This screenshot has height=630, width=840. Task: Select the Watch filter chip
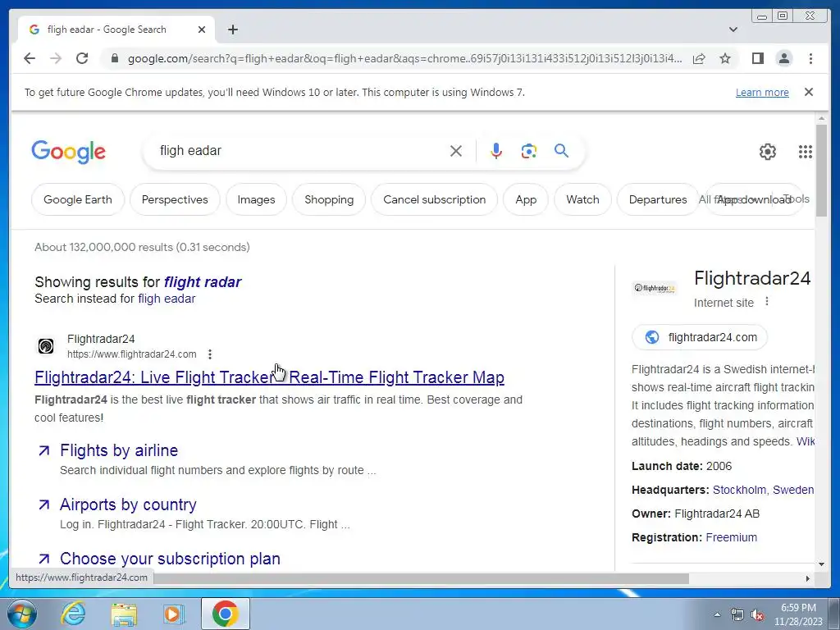click(583, 199)
